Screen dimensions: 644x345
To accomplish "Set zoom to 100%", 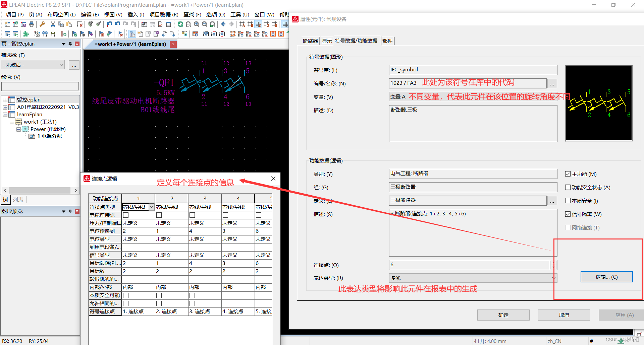I will click(212, 24).
